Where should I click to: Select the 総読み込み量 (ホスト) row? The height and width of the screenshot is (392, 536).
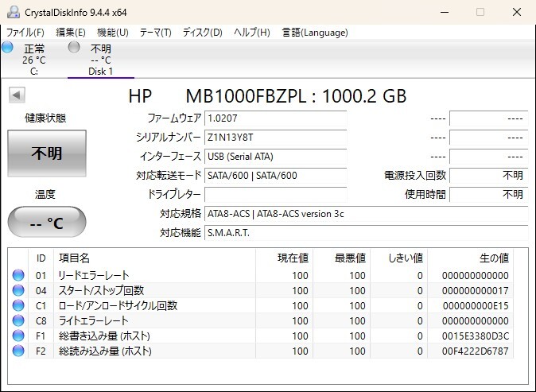tap(261, 351)
